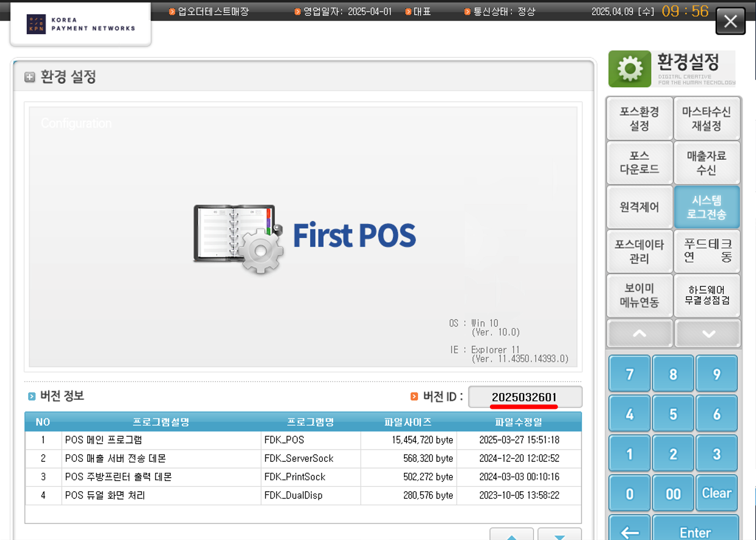Select 매출자료 수신
Viewport: 756px width, 540px height.
click(x=707, y=163)
